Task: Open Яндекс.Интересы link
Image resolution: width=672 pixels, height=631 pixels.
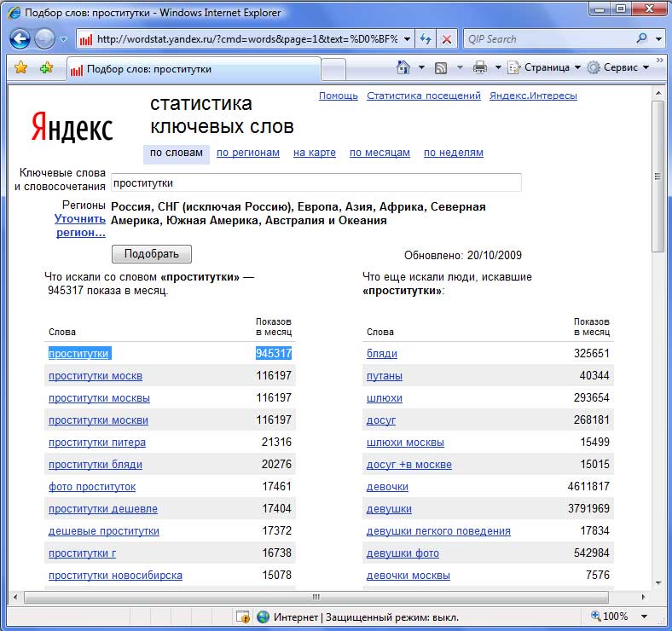Action: [533, 96]
